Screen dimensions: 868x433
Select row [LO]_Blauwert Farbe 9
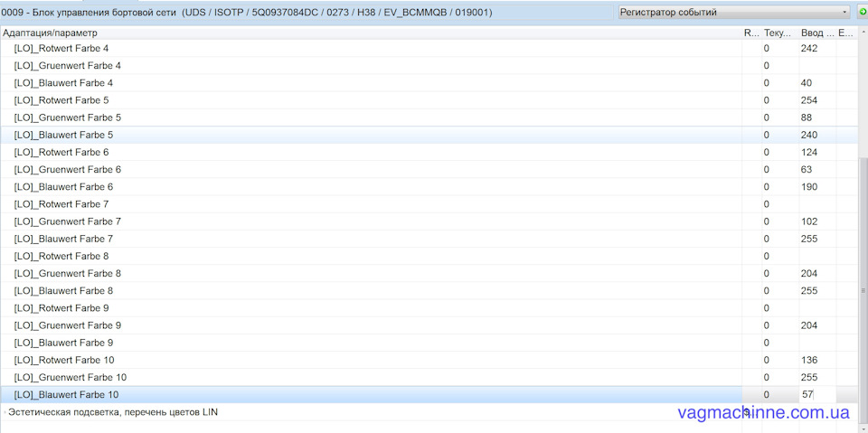[x=429, y=343]
